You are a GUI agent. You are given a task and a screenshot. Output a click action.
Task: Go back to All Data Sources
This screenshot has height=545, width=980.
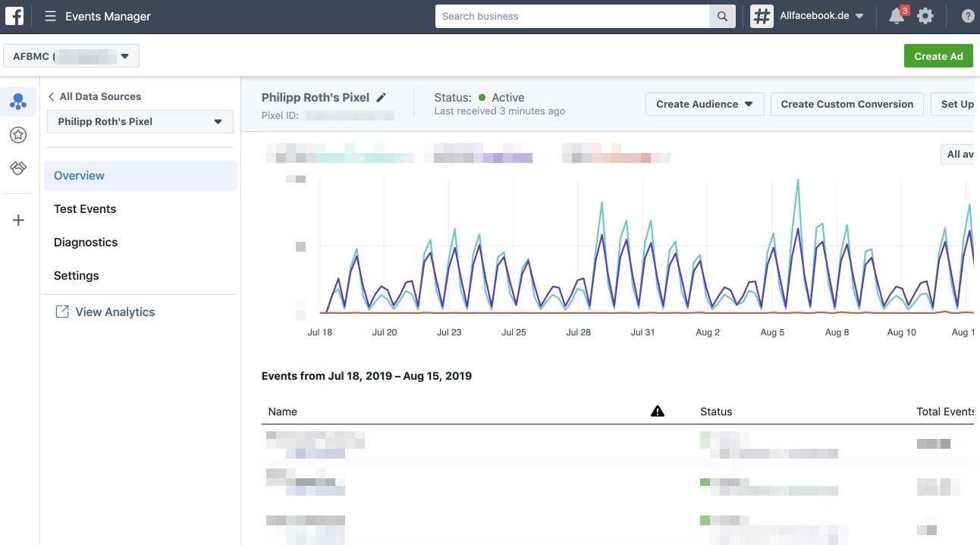[x=100, y=96]
